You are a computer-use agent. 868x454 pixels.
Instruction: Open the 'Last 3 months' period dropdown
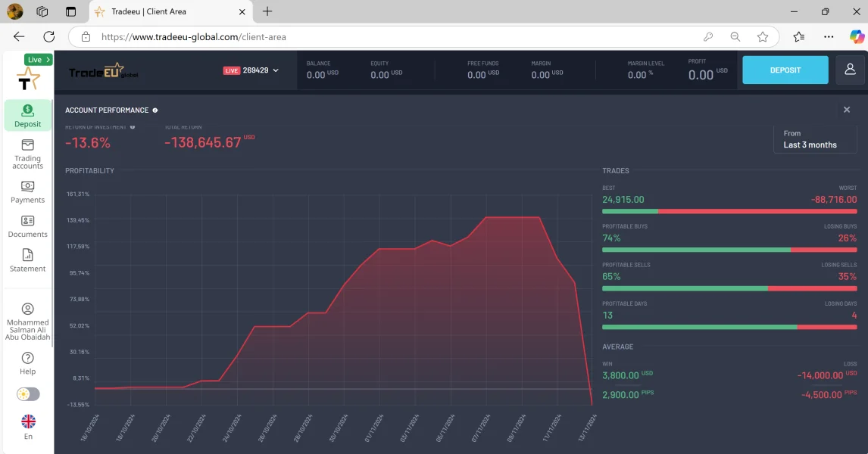click(815, 139)
